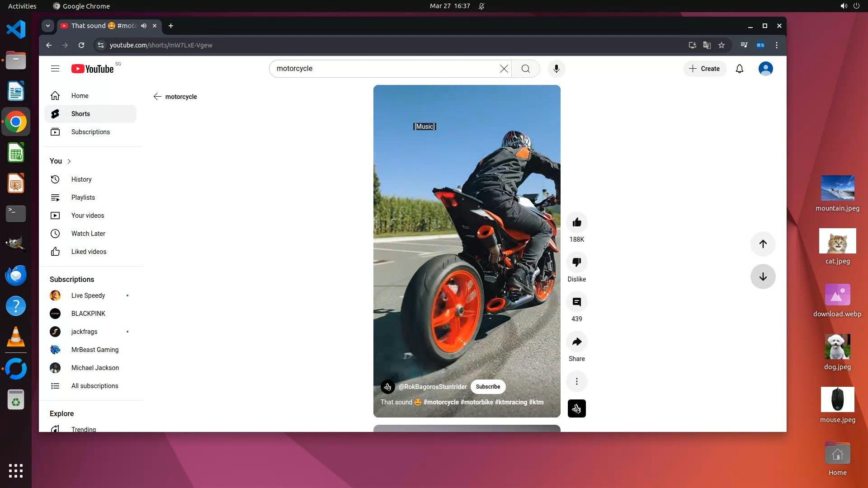Open History in the sidebar

pos(81,179)
